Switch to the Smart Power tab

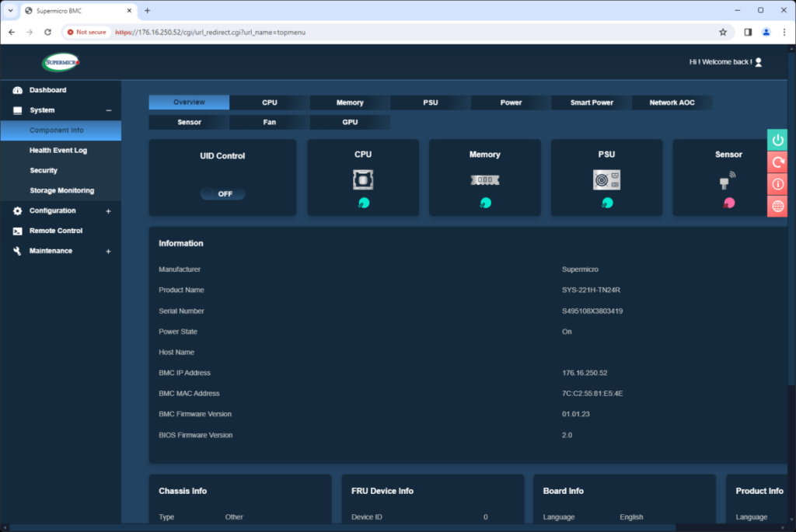click(x=591, y=103)
